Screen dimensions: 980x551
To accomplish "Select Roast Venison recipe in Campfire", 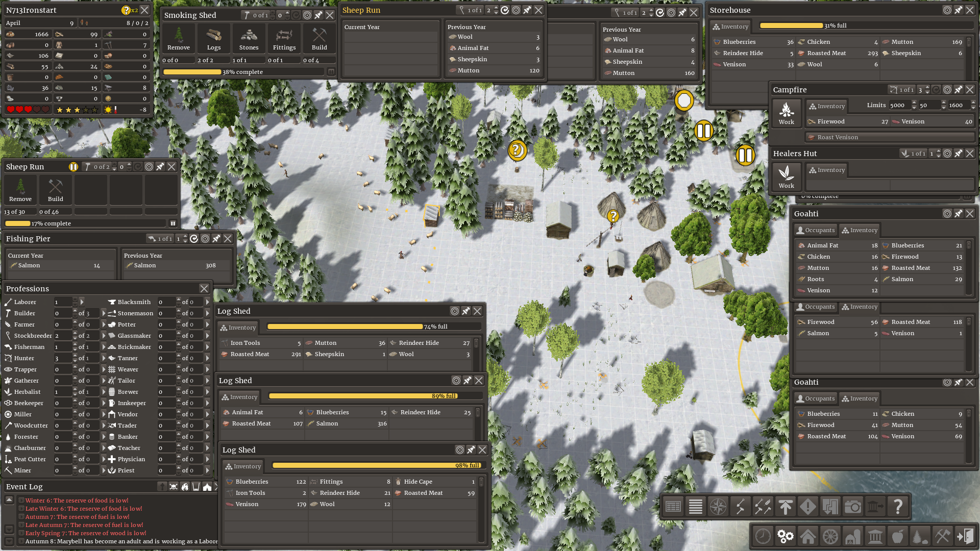I will point(891,137).
